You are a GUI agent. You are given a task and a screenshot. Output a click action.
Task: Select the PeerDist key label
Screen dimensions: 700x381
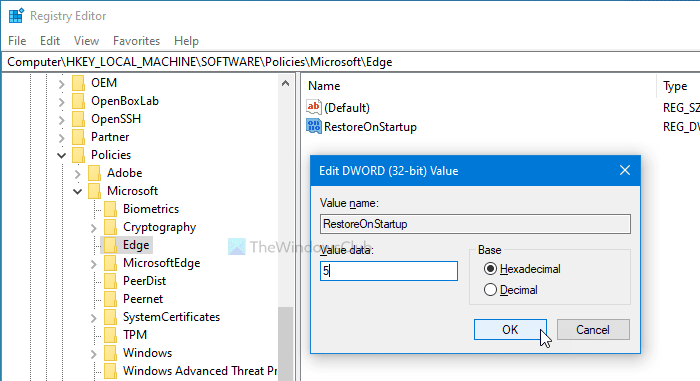click(144, 281)
